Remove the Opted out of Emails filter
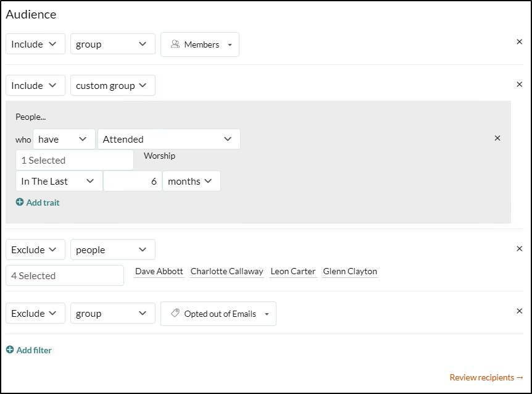Screen dimensions: 532x394 point(519,311)
